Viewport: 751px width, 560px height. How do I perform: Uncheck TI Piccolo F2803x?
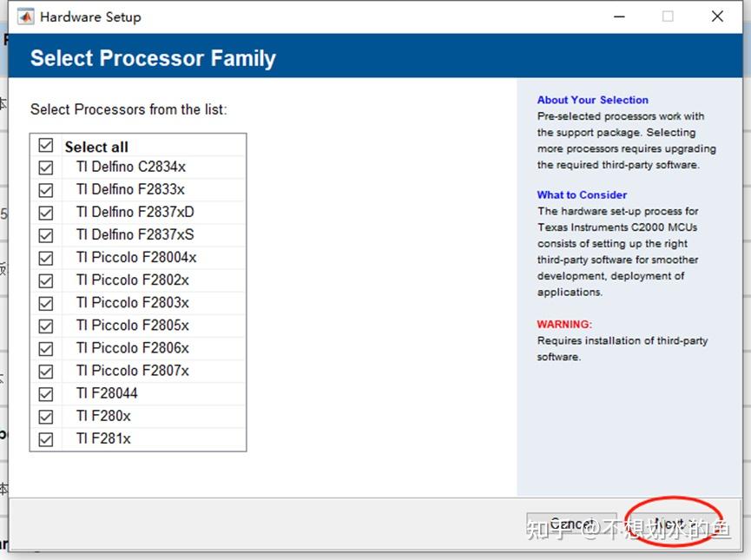point(45,302)
